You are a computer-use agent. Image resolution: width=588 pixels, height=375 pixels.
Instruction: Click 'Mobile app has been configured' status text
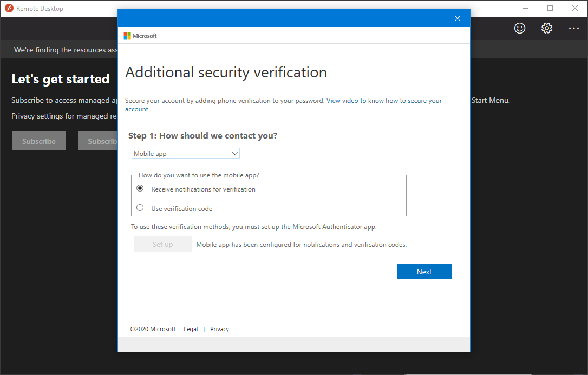(302, 244)
